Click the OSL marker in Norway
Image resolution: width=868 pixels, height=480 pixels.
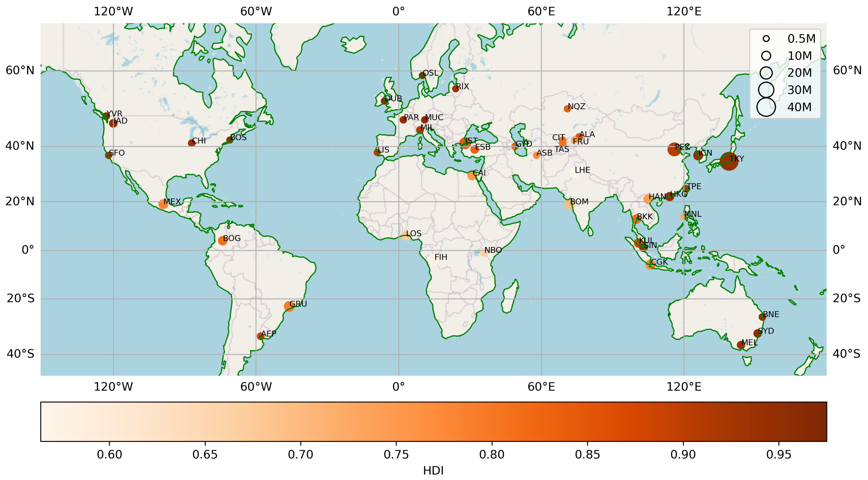point(422,76)
